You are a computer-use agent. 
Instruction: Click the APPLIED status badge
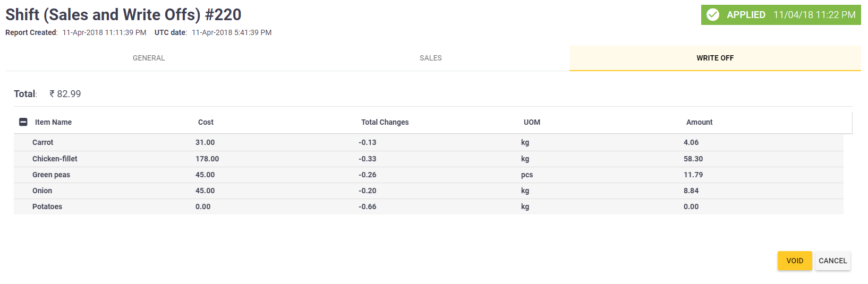(x=781, y=15)
